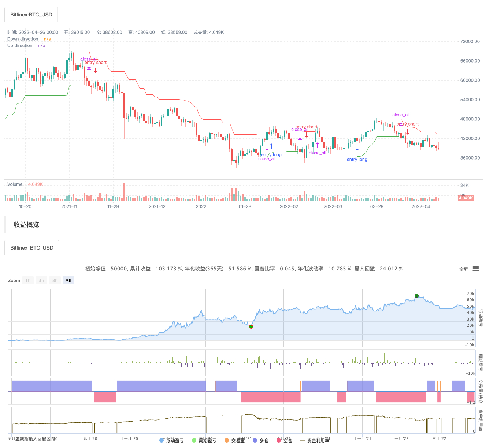Click the Volume indicator label
The height and width of the screenshot is (448, 486).
(15, 184)
